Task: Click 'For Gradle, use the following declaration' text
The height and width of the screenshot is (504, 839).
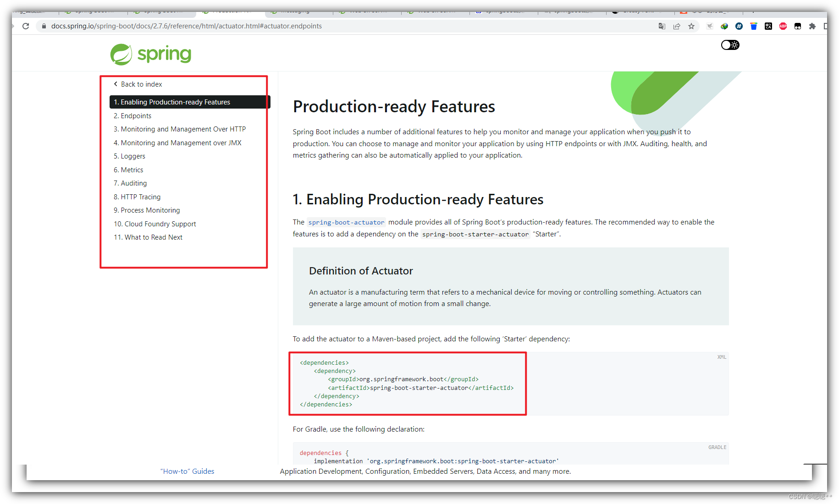Action: click(x=359, y=429)
